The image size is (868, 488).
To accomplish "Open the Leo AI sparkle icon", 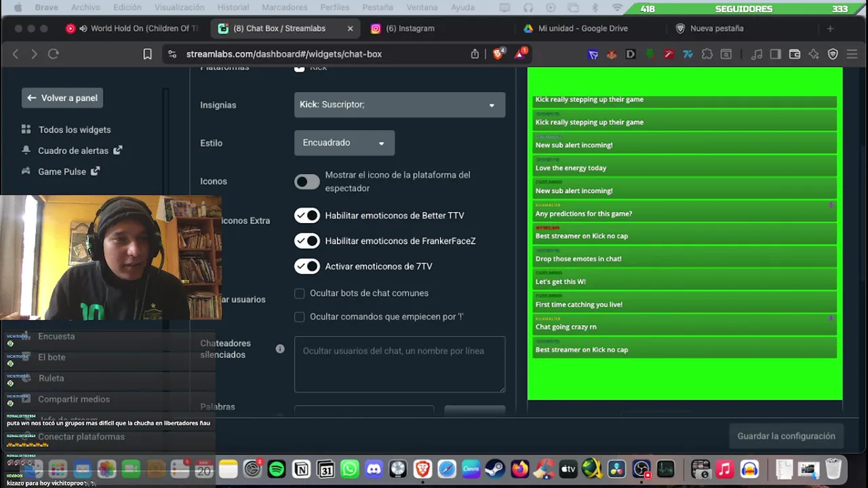I will [x=814, y=54].
